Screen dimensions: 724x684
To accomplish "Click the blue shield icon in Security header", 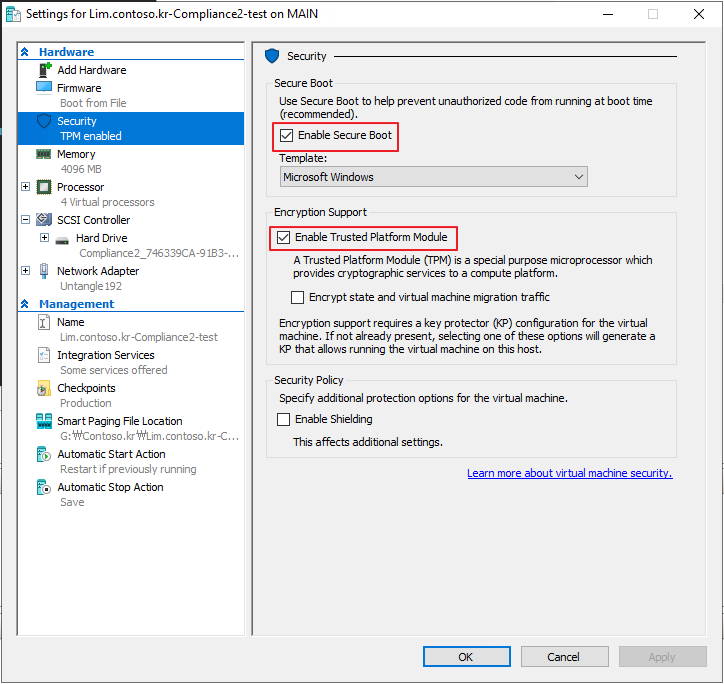I will [x=272, y=56].
